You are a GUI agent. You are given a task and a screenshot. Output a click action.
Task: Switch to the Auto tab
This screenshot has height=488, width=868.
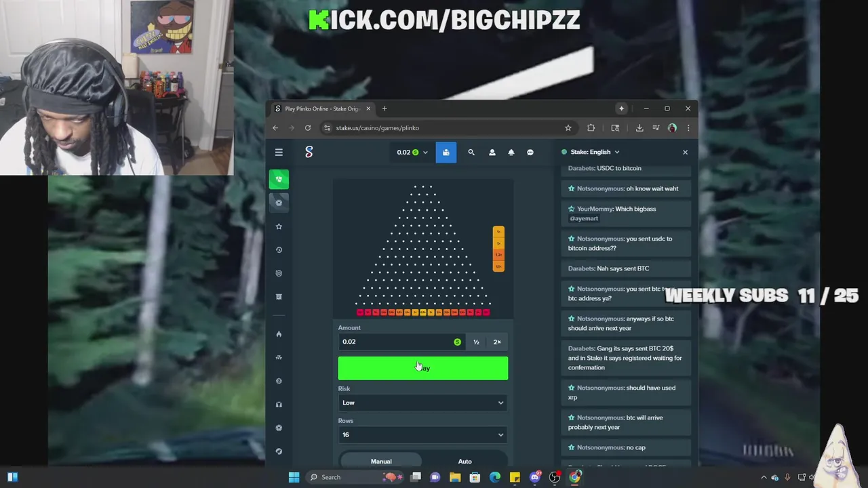click(465, 462)
